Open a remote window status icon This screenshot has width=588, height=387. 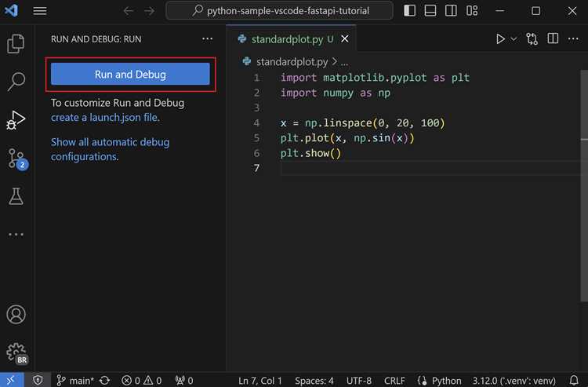pyautogui.click(x=11, y=380)
